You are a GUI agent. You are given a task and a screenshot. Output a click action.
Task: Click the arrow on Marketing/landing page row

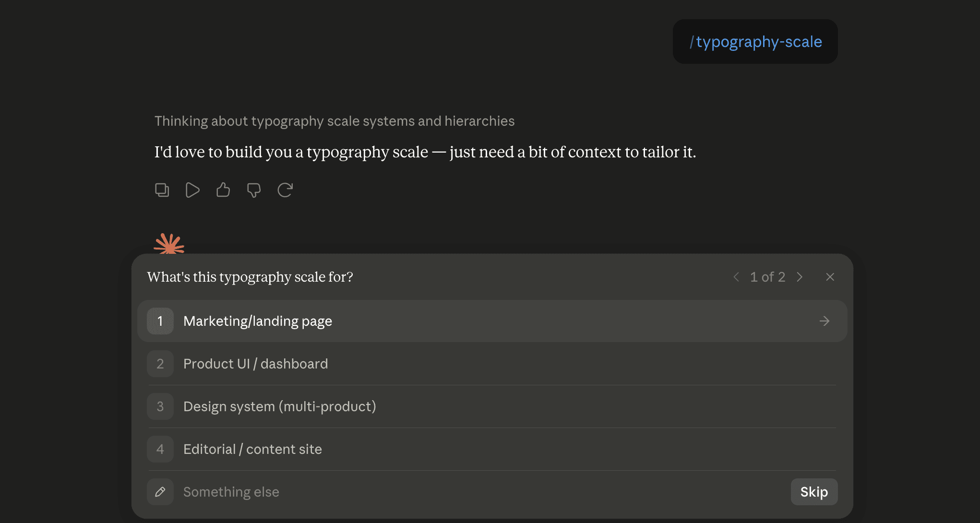point(825,321)
